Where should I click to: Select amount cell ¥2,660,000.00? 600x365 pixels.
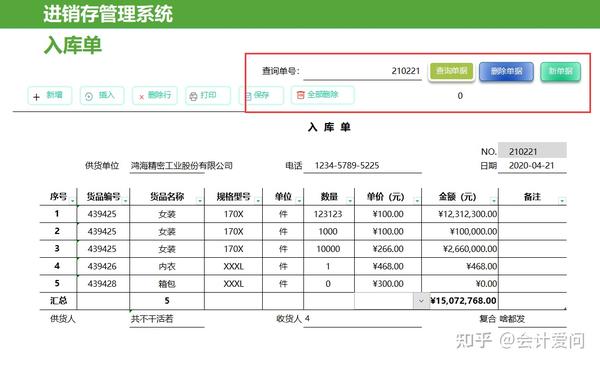pos(460,249)
